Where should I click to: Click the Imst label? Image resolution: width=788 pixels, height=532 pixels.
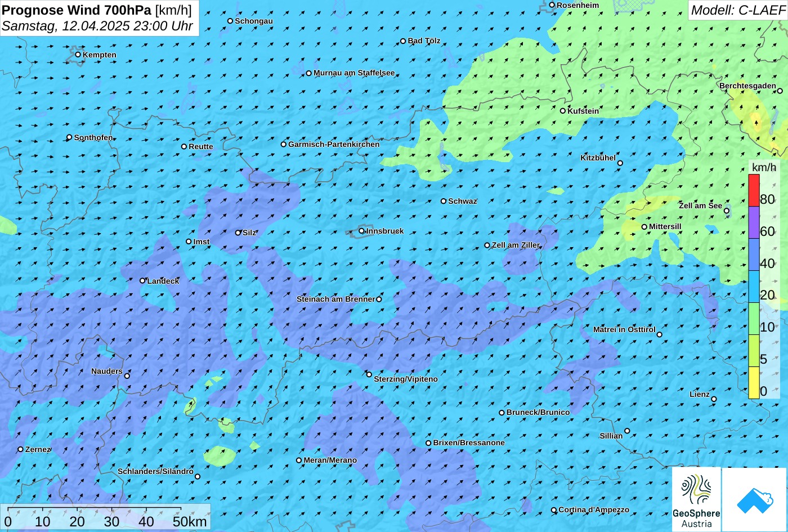point(202,242)
